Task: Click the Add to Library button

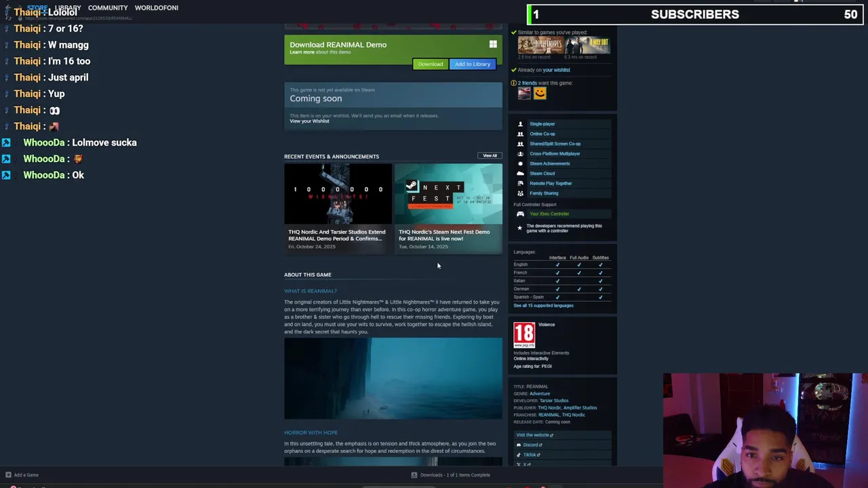Action: [x=473, y=64]
